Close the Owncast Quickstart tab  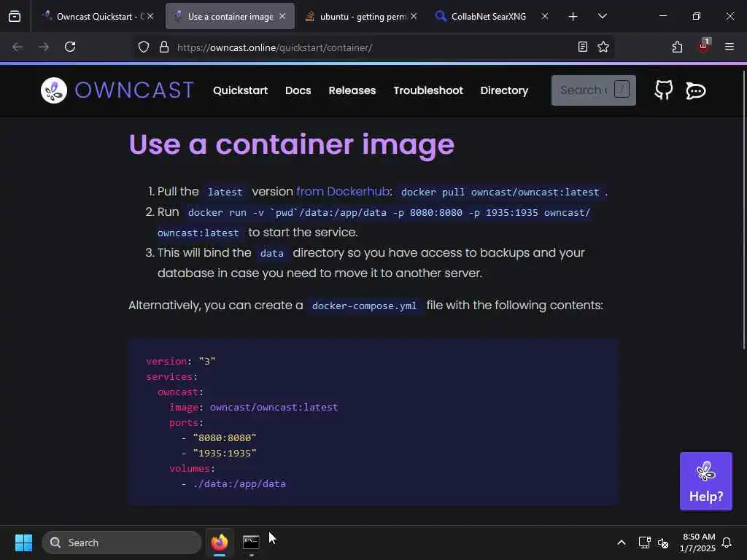(150, 16)
